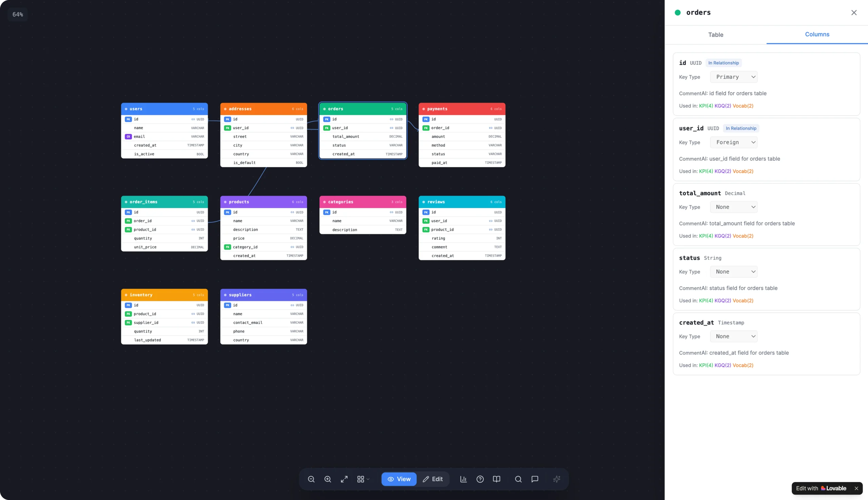The width and height of the screenshot is (868, 500).
Task: Open the chat comment bubble icon
Action: (x=535, y=479)
